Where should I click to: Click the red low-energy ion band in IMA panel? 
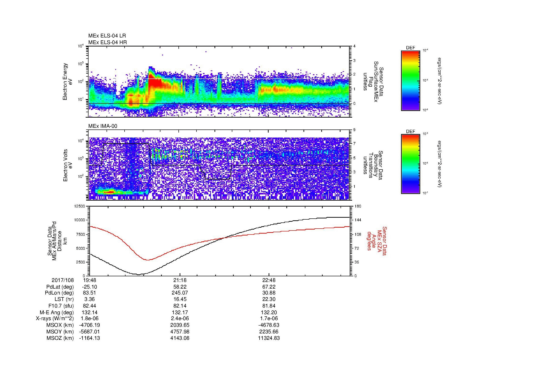109,192
